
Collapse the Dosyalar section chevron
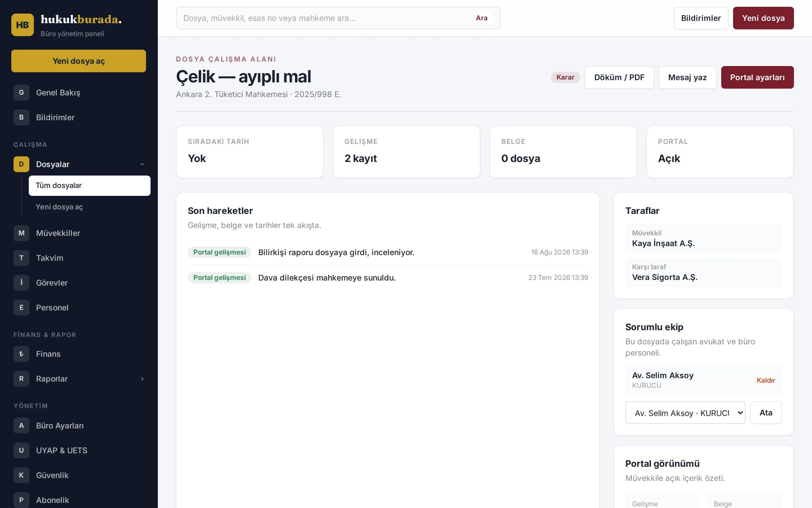click(x=142, y=164)
